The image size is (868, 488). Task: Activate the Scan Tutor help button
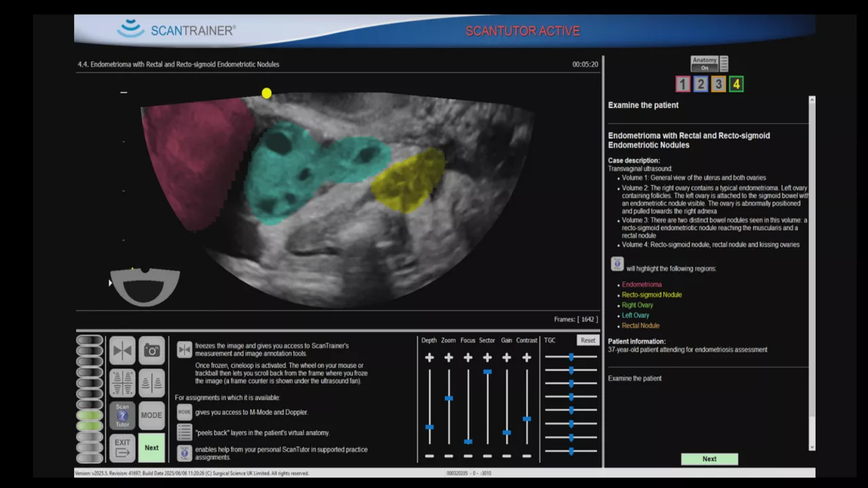pos(123,415)
